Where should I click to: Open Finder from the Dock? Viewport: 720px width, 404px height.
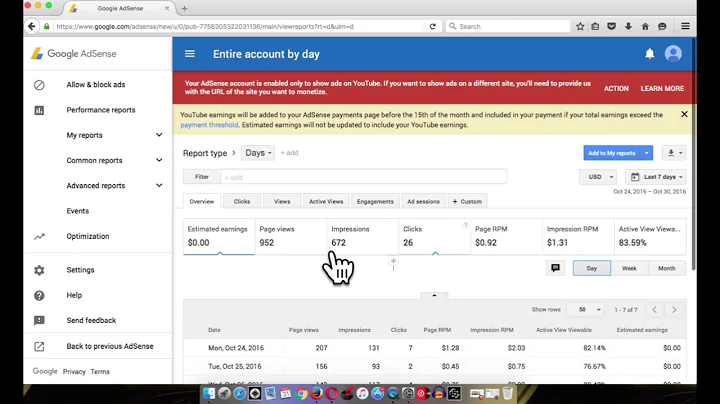[209, 393]
